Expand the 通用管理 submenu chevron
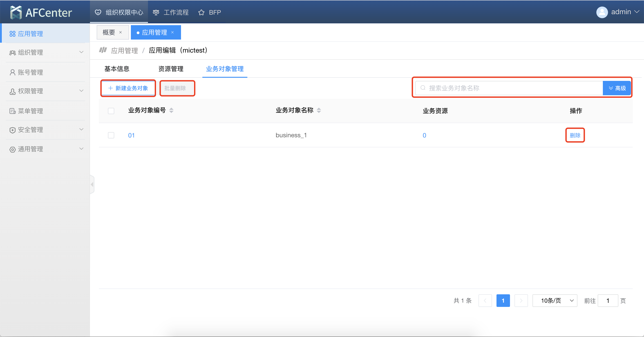This screenshot has height=337, width=644. [81, 149]
